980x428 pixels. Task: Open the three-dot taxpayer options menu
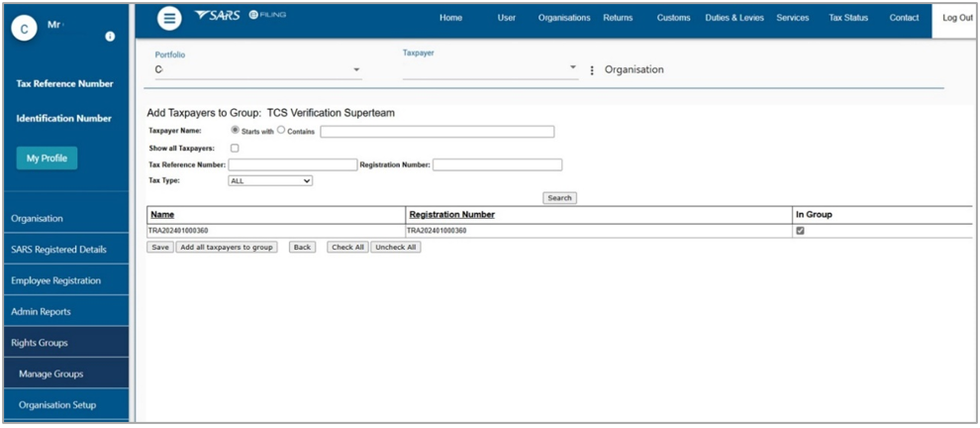592,70
